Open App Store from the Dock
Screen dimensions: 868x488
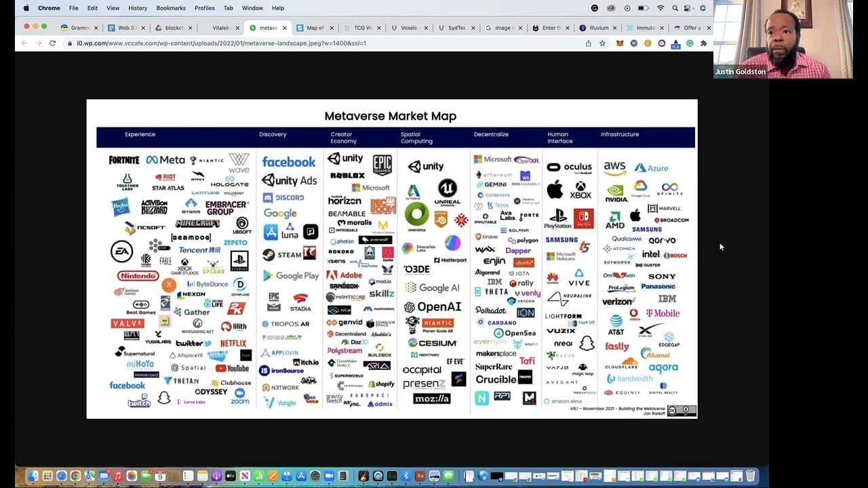click(x=301, y=476)
